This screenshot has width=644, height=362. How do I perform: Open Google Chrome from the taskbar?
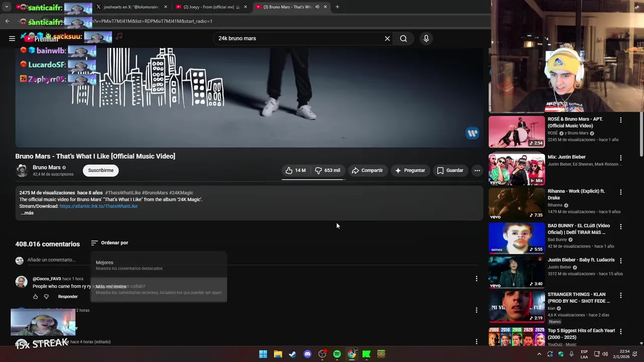coord(352,354)
